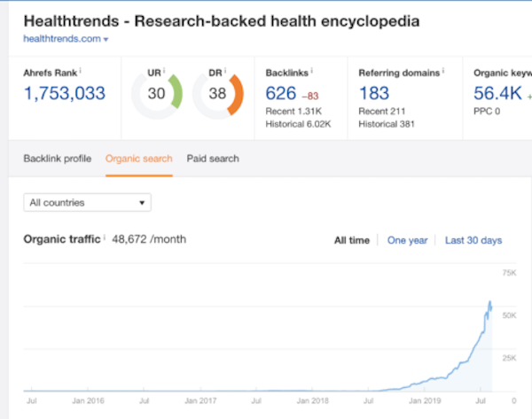
Task: Show the One year chart range
Action: (407, 240)
